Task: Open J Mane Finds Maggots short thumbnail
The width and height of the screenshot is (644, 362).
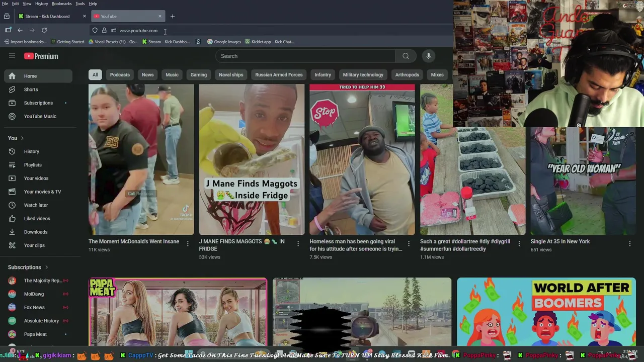Action: pyautogui.click(x=252, y=159)
